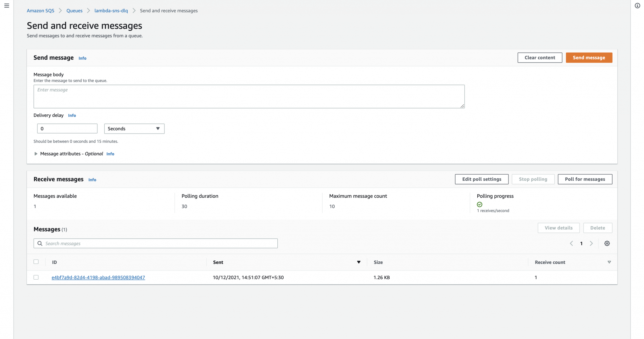Start polling with Poll for messages
The width and height of the screenshot is (644, 339).
[x=585, y=179]
